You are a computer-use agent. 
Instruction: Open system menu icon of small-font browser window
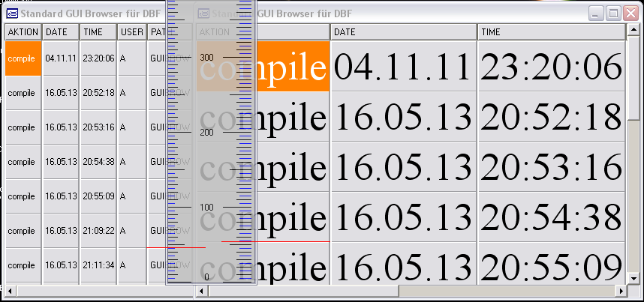pos(12,13)
